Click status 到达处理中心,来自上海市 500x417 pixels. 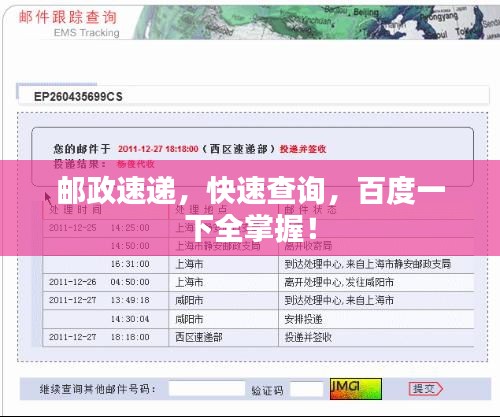(339, 300)
